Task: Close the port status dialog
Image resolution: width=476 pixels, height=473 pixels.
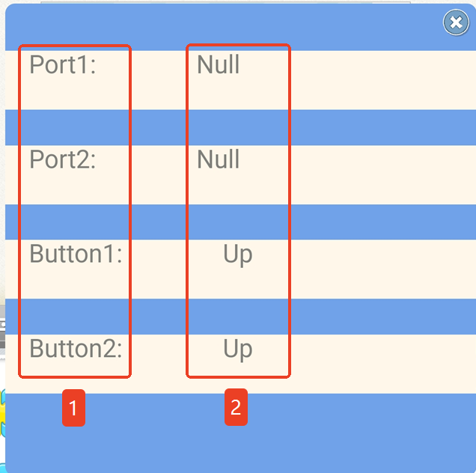Action: tap(456, 22)
